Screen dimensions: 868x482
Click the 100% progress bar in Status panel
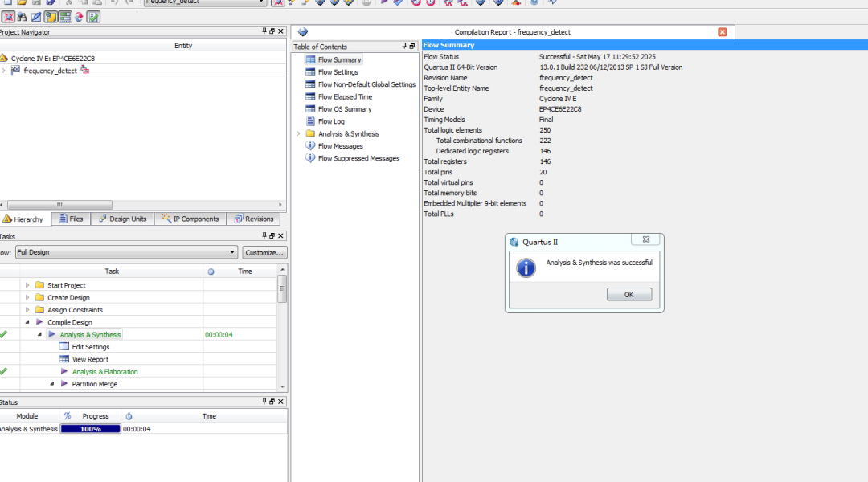90,429
